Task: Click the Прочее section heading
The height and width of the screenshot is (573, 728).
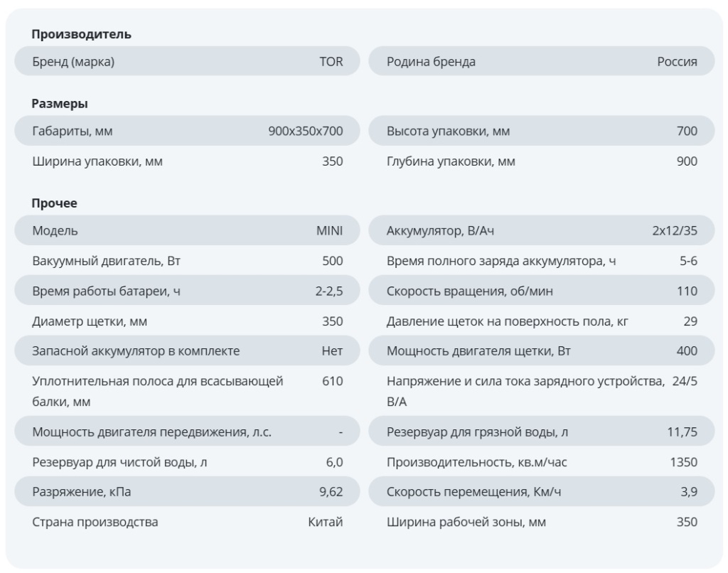Action: pos(55,203)
